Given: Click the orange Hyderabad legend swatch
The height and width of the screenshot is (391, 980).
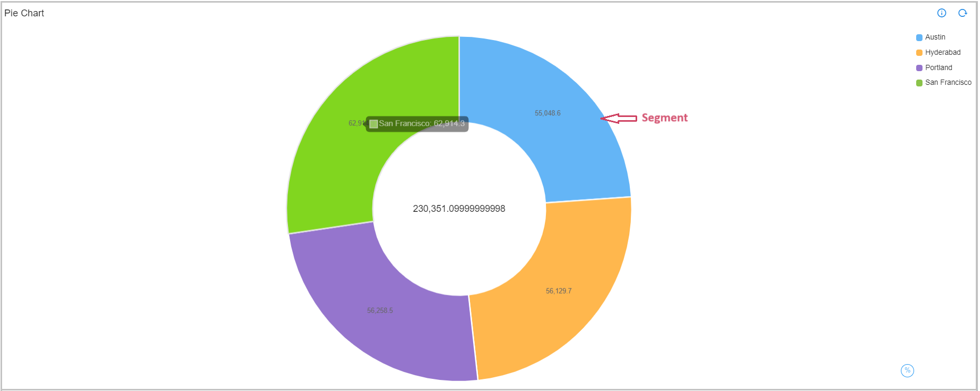Looking at the screenshot, I should click(919, 53).
